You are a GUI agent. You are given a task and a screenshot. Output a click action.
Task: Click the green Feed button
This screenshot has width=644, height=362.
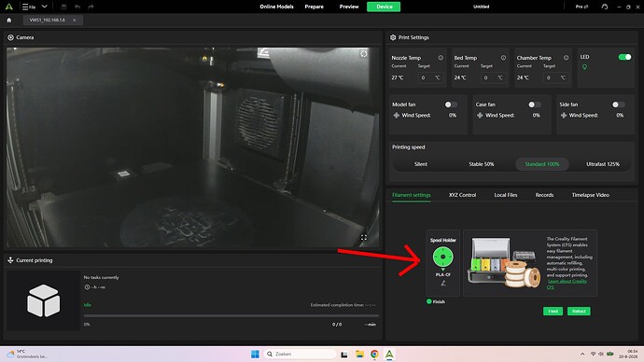click(553, 311)
